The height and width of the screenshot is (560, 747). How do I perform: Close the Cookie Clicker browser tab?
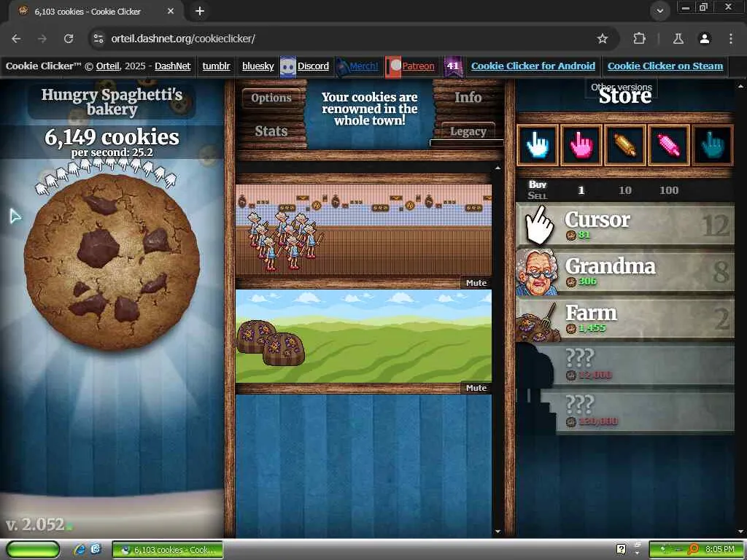click(171, 11)
